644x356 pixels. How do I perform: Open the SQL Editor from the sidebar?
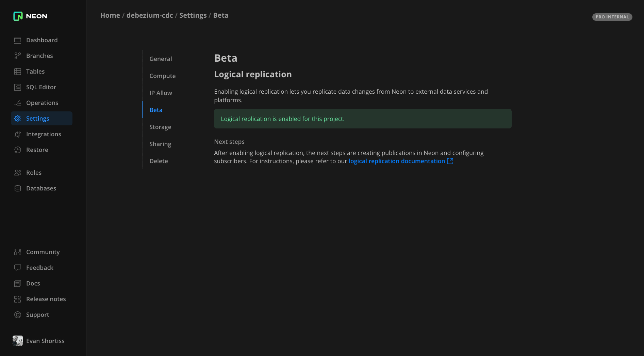tap(41, 87)
